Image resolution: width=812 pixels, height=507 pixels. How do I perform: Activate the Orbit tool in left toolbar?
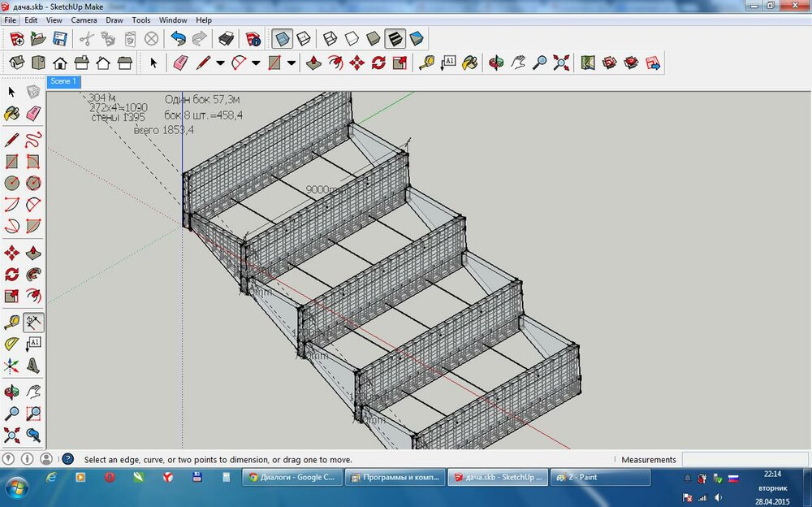(x=11, y=390)
